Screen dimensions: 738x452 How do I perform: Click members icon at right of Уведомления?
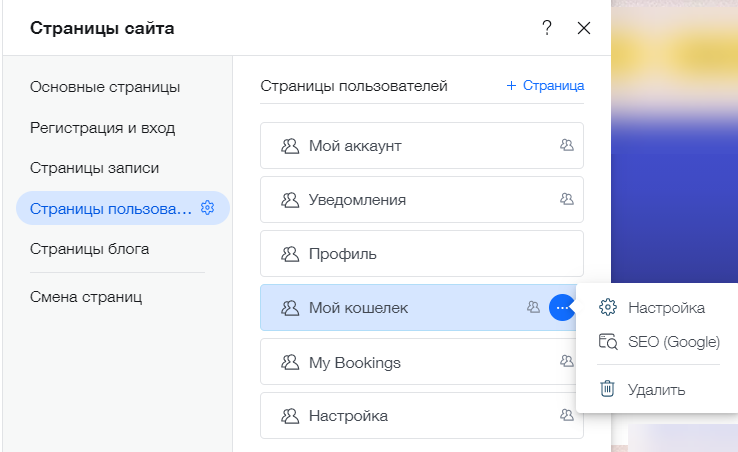click(567, 199)
